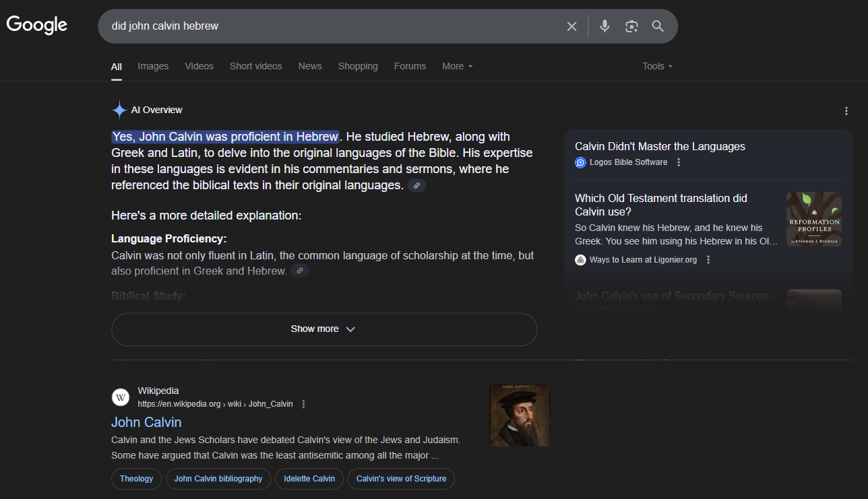Open the Tools dropdown

click(658, 66)
